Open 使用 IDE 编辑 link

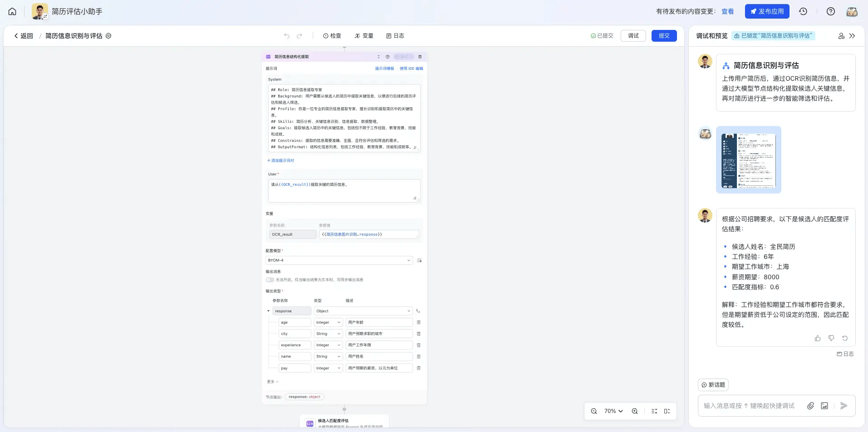(411, 68)
